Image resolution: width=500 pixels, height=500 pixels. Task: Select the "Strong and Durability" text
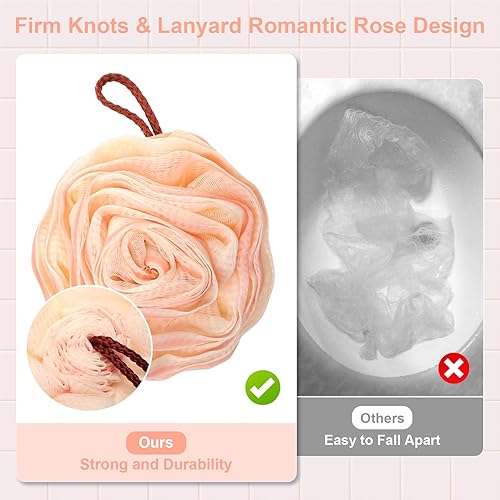tap(156, 464)
